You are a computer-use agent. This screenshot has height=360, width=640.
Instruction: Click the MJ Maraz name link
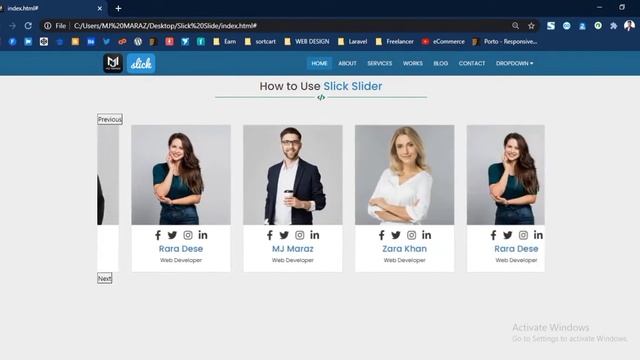click(293, 249)
